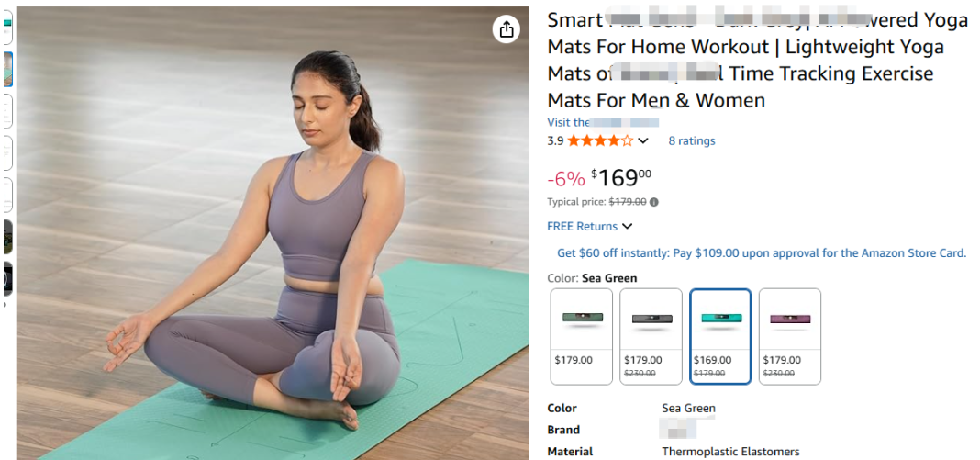Click the typical price info icon
The image size is (980, 460).
tap(654, 202)
